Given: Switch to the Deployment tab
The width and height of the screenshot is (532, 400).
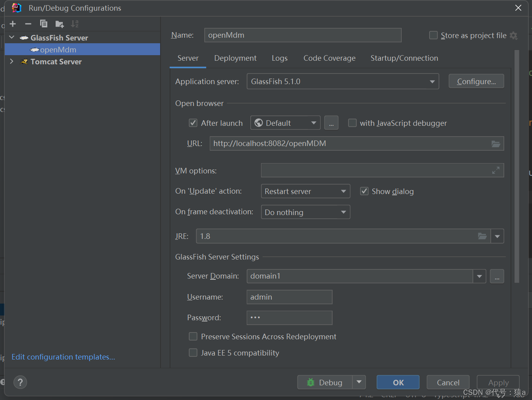Looking at the screenshot, I should (x=235, y=58).
